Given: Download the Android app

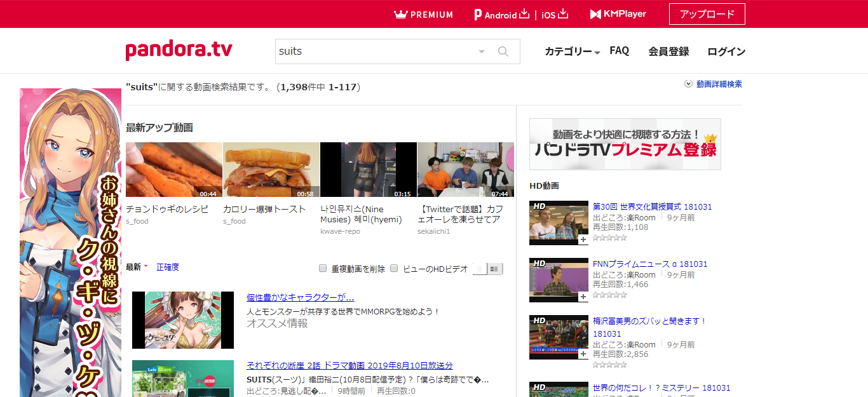Looking at the screenshot, I should 501,15.
